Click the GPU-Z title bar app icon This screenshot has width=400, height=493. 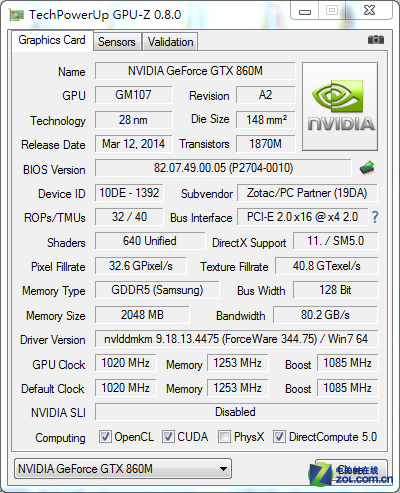(17, 15)
